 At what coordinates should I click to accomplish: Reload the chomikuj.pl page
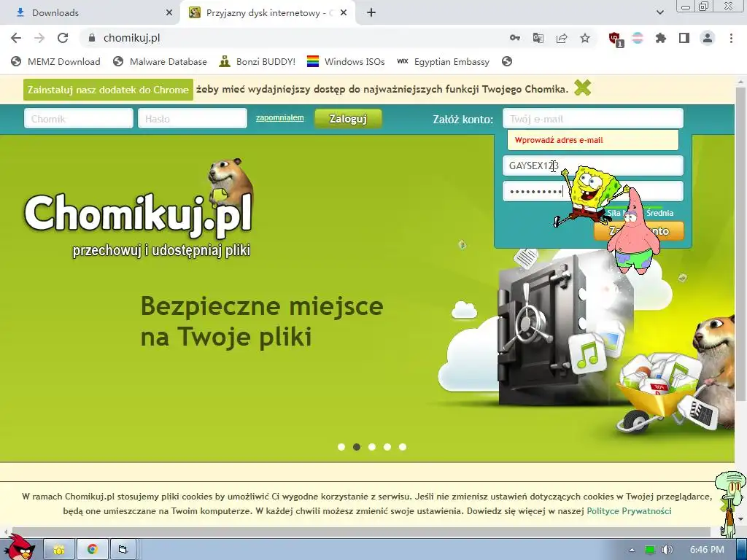click(63, 38)
